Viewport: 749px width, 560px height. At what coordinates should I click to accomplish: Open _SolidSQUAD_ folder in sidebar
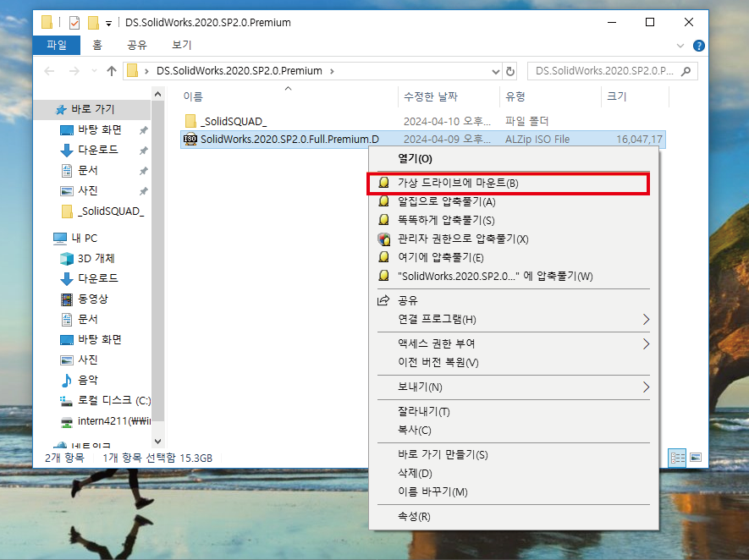(x=102, y=211)
